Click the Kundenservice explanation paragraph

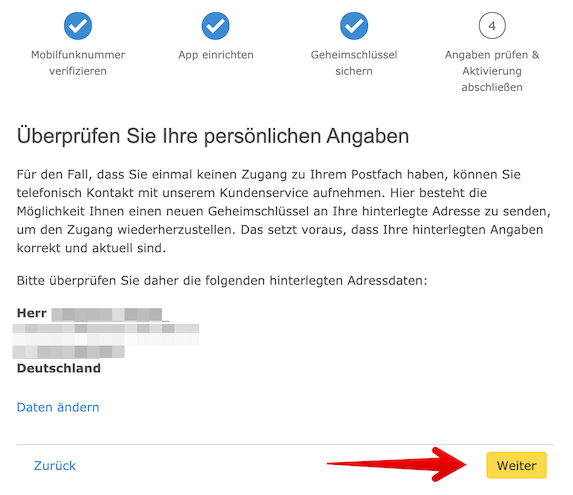coord(284,211)
